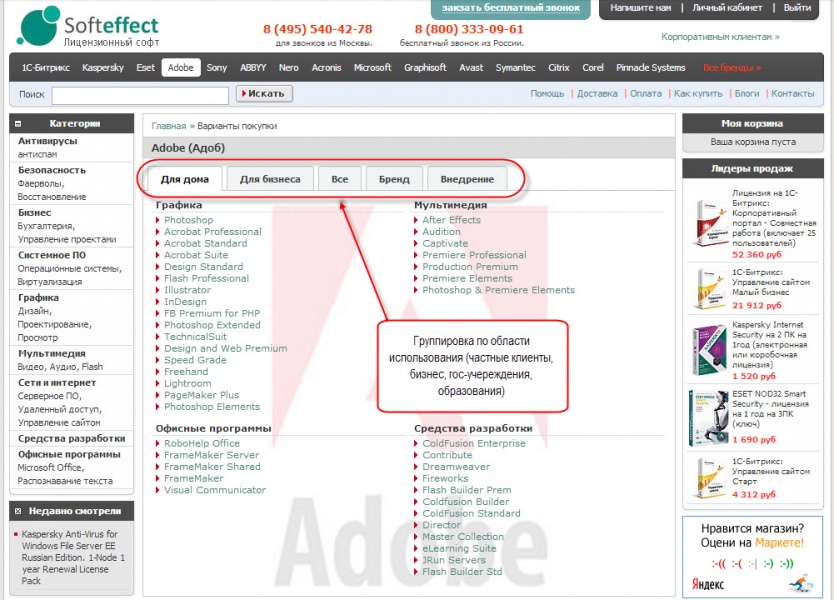Go to Главная breadcrumb
Image resolution: width=834 pixels, height=600 pixels.
pos(169,126)
